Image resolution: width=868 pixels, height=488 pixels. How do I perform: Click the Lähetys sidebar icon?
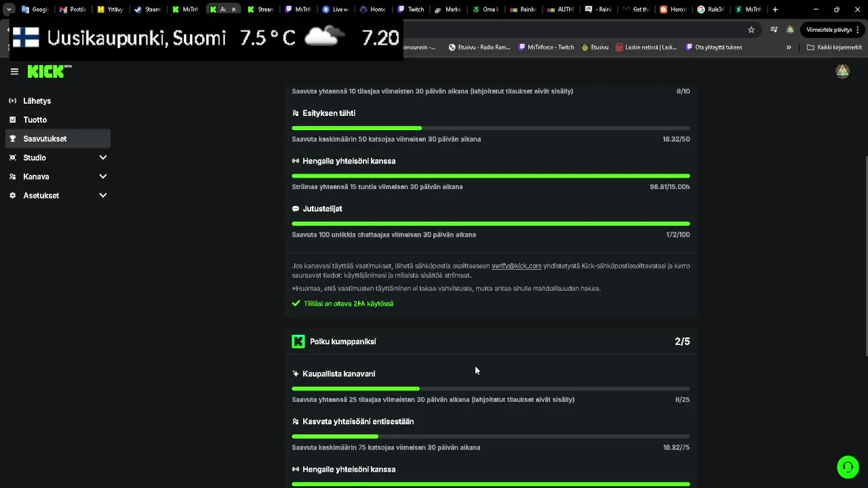point(12,101)
